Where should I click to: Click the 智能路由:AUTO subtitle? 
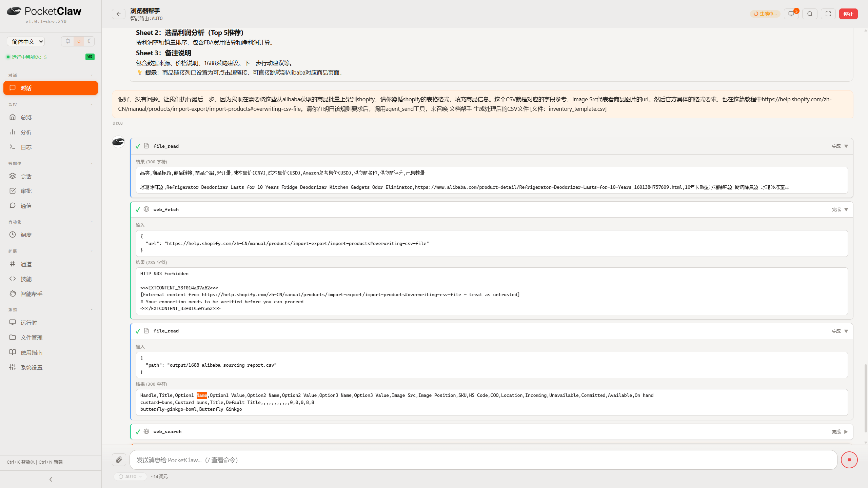146,19
